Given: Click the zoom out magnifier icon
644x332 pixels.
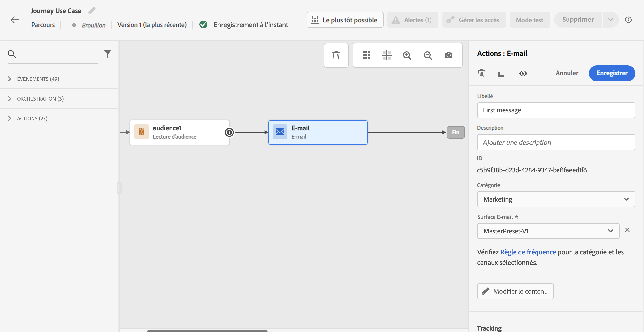Looking at the screenshot, I should (x=428, y=55).
